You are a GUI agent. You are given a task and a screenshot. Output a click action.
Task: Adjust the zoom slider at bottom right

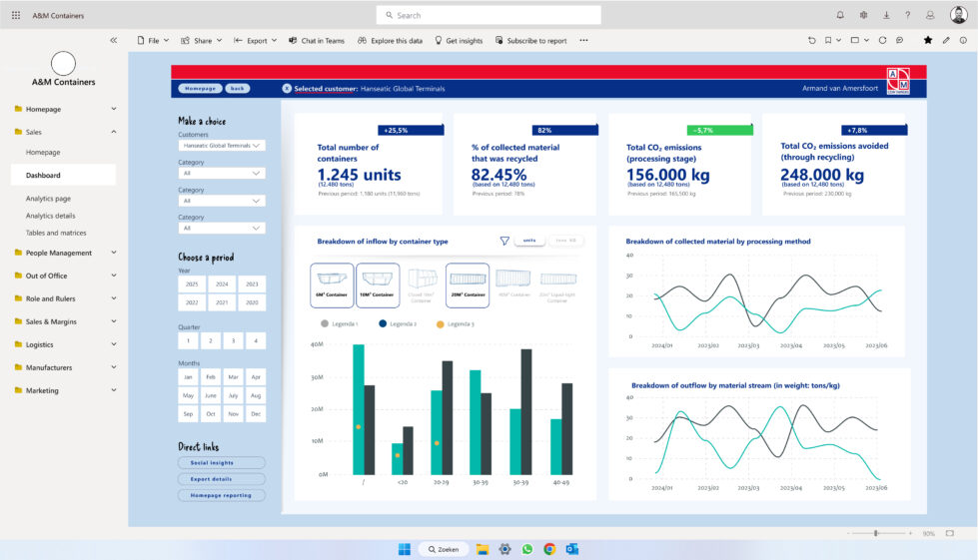[876, 534]
